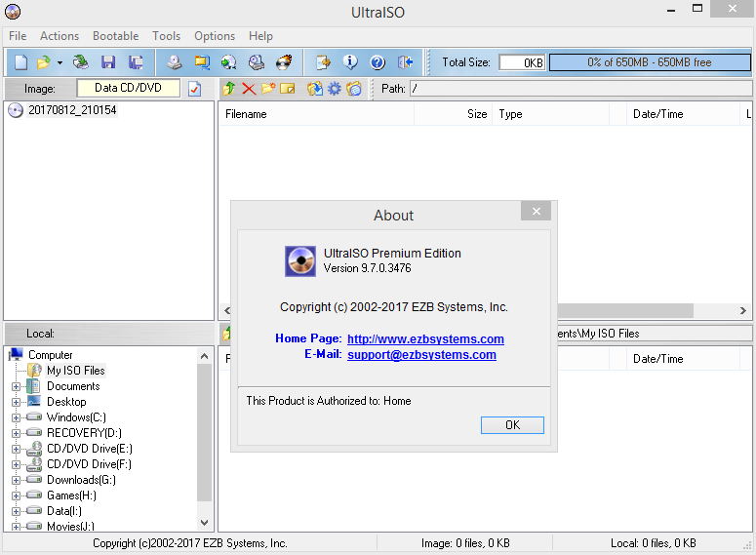This screenshot has height=555, width=756.
Task: Click the Up folder green arrow icon
Action: point(229,88)
